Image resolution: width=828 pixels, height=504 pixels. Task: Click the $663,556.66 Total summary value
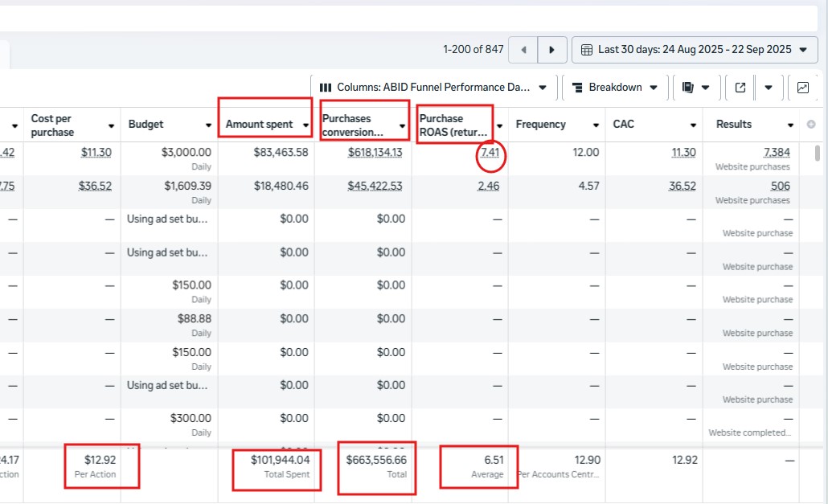coord(376,461)
